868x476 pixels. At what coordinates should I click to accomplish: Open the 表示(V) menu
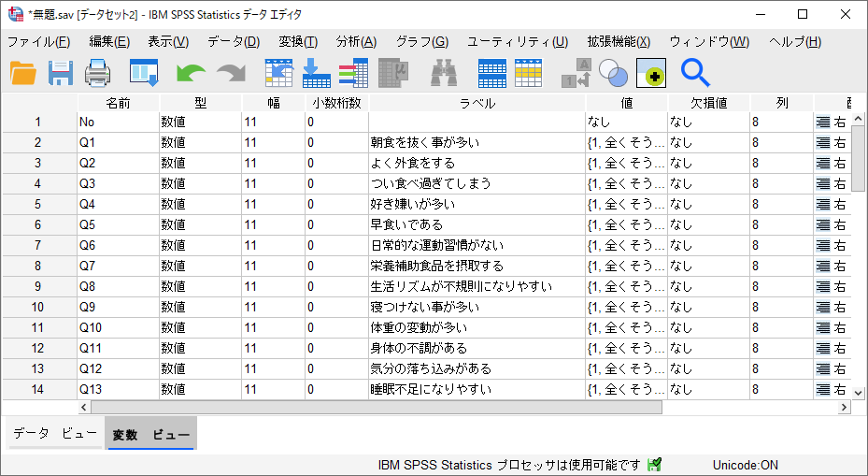168,41
